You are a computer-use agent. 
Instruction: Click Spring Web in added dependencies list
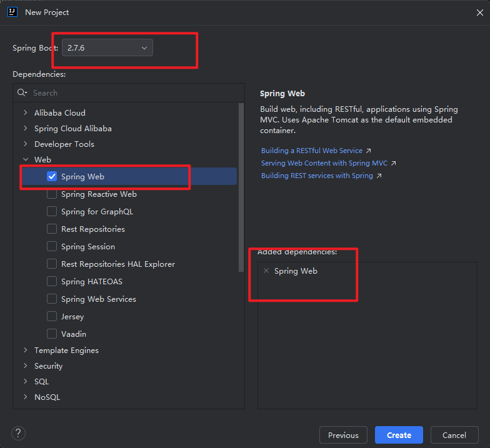click(x=296, y=271)
